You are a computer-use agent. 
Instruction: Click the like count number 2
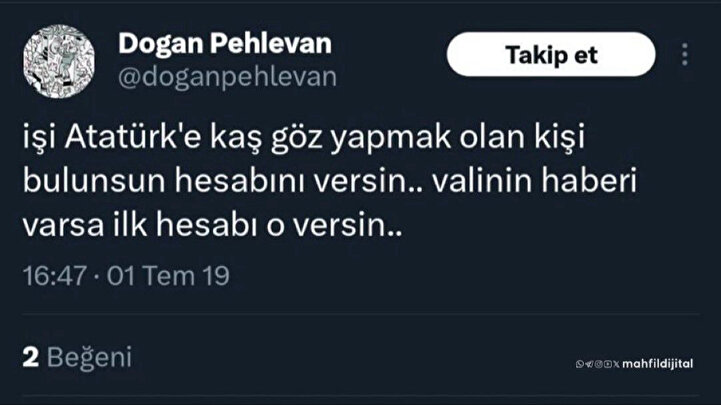point(30,357)
